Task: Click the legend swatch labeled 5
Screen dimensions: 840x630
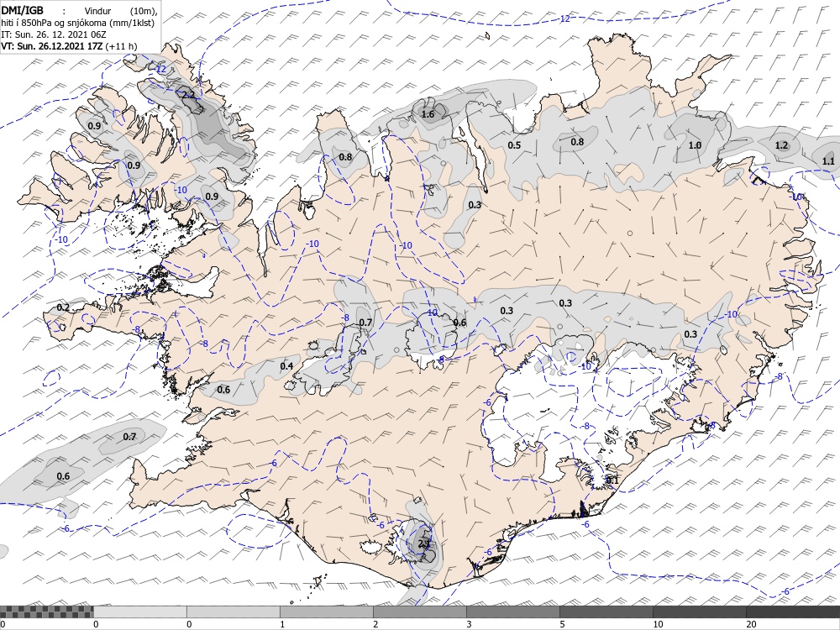Action: (606, 612)
